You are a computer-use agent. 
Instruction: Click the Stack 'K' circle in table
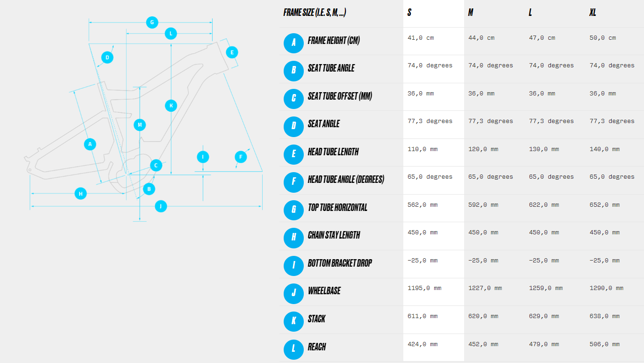pos(293,321)
